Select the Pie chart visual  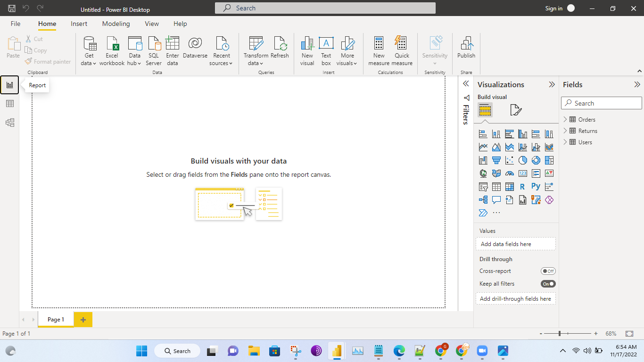tap(522, 161)
